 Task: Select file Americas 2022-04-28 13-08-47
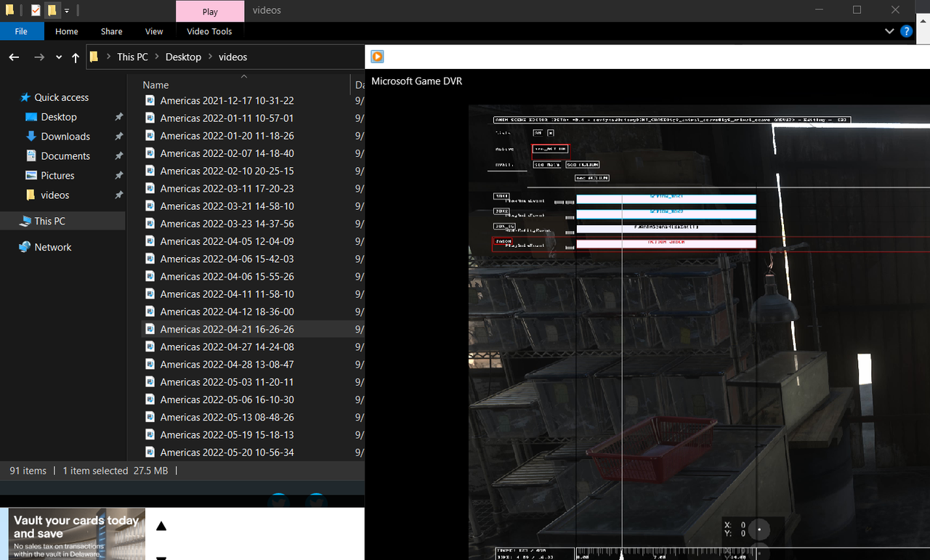[x=227, y=365]
